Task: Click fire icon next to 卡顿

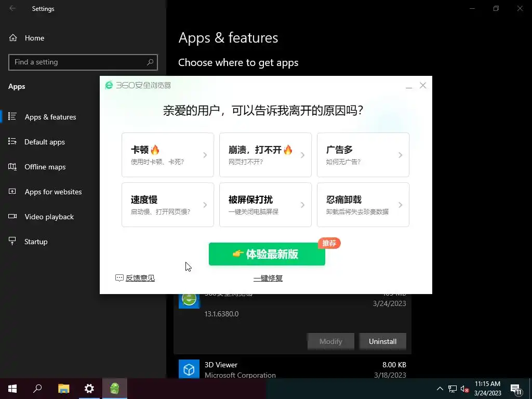Action: pyautogui.click(x=155, y=150)
